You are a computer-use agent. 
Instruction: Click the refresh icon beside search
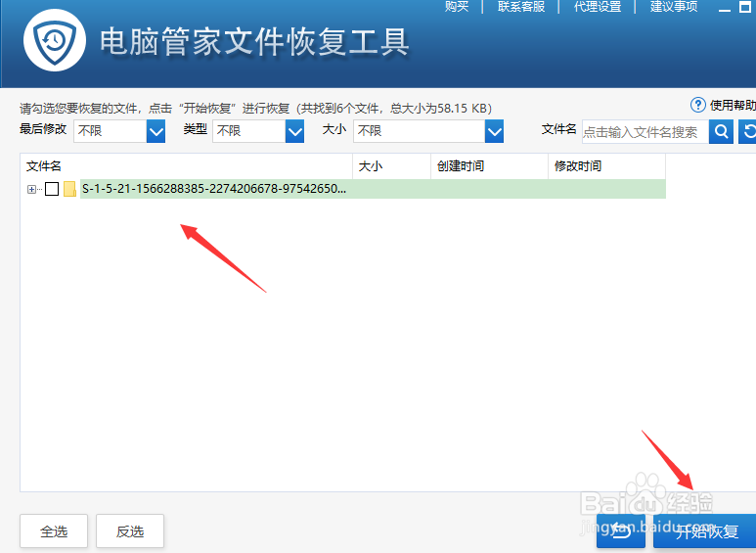pyautogui.click(x=748, y=131)
